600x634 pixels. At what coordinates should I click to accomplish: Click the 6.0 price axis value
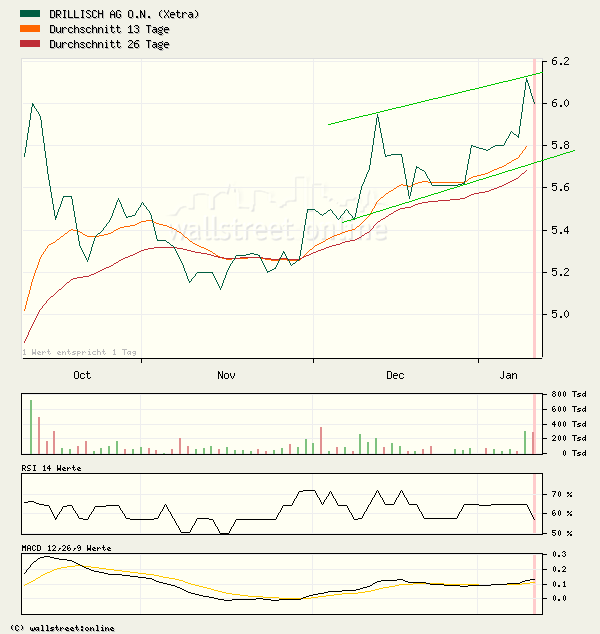(560, 104)
